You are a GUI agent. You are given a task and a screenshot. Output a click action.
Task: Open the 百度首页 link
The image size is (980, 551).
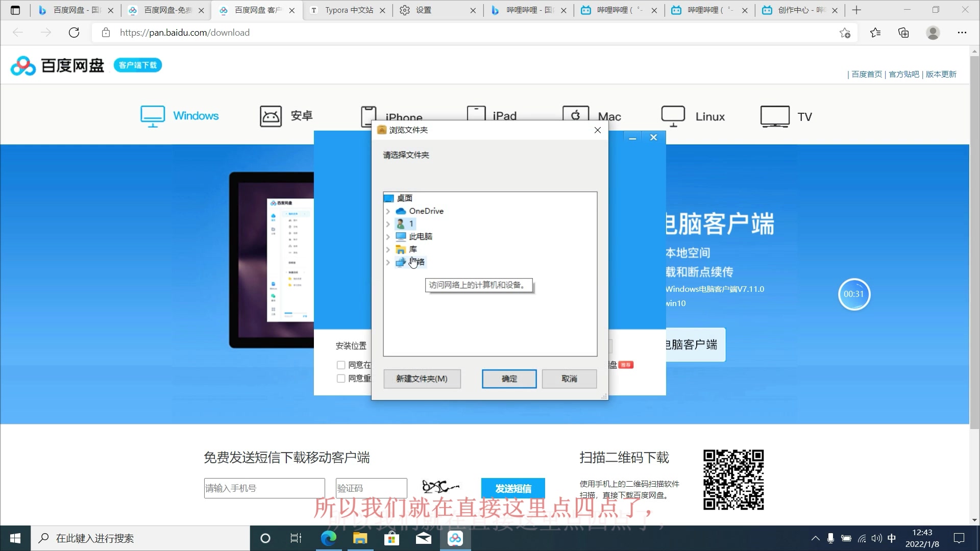(867, 74)
